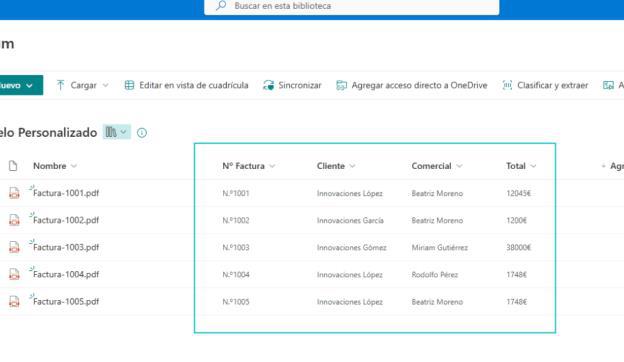
Task: Select the Comercial column header
Action: pos(431,166)
